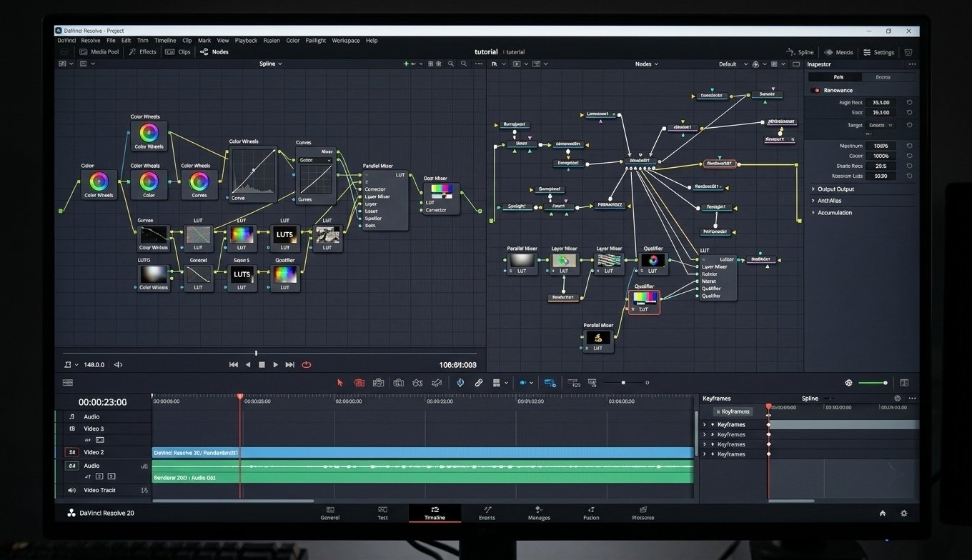The height and width of the screenshot is (560, 972).
Task: Toggle the link icon in timeline toolbar
Action: pos(479,383)
